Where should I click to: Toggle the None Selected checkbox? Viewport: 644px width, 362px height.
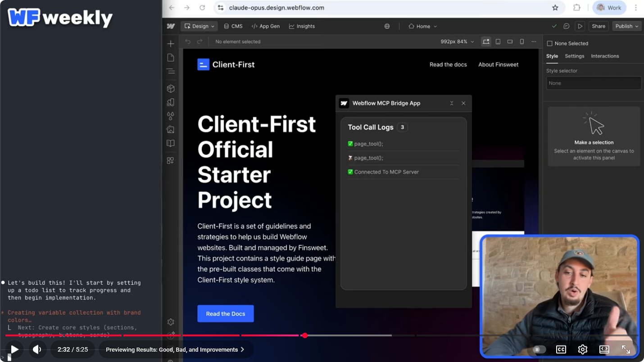[x=549, y=44]
